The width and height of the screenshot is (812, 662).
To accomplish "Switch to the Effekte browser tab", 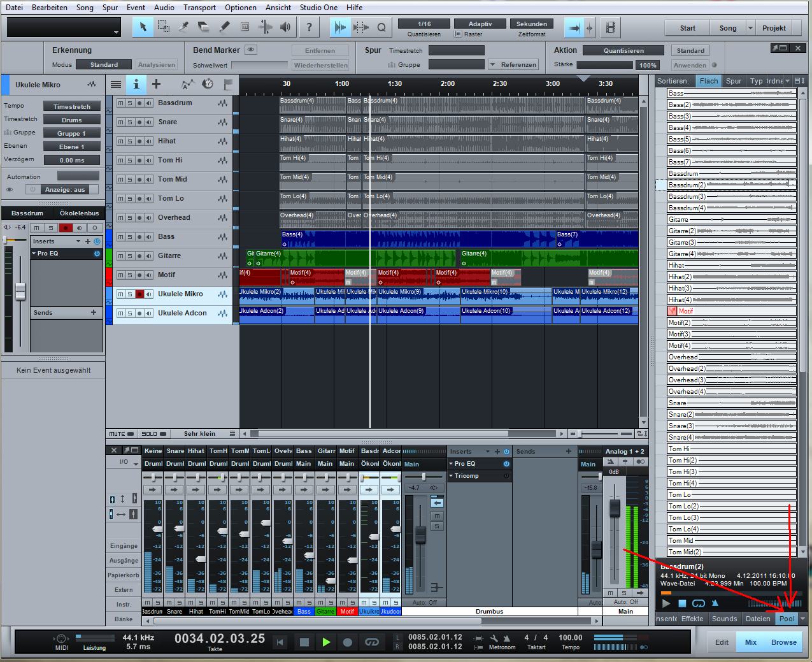I will [692, 619].
